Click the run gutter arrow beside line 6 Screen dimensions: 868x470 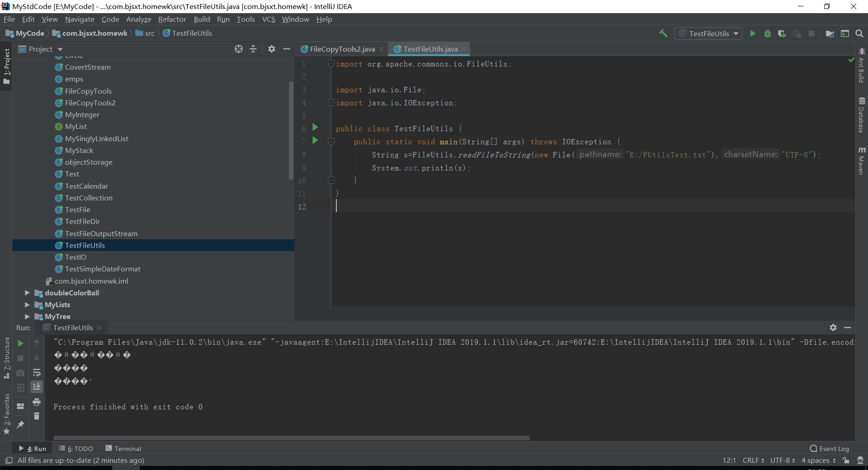click(315, 128)
